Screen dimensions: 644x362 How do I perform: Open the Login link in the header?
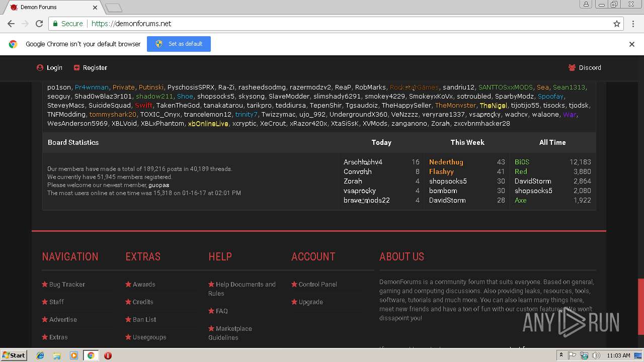(49, 68)
